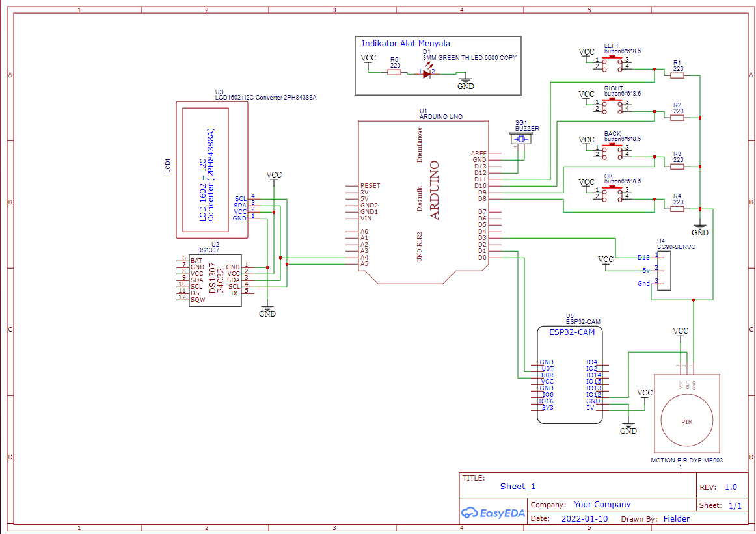Image resolution: width=756 pixels, height=534 pixels.
Task: Select the "ARDUINO UNO" designator text
Action: [x=440, y=116]
